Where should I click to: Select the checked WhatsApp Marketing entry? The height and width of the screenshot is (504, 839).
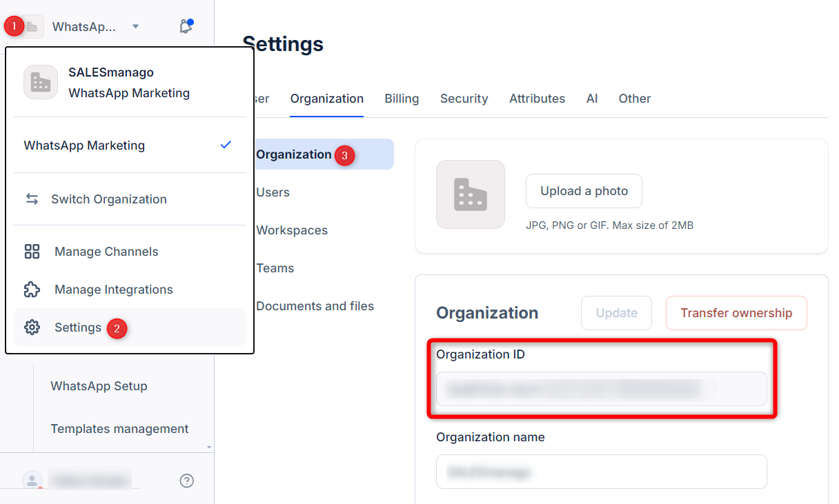128,145
